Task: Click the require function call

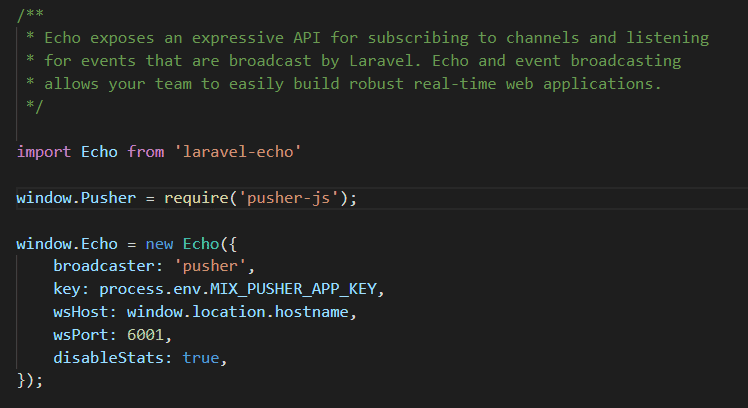Action: point(196,198)
